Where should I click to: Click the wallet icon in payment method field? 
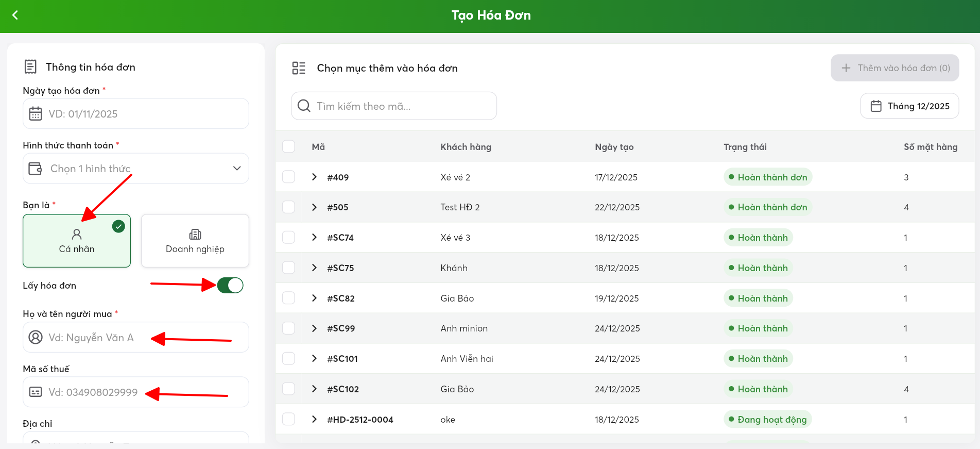tap(36, 169)
